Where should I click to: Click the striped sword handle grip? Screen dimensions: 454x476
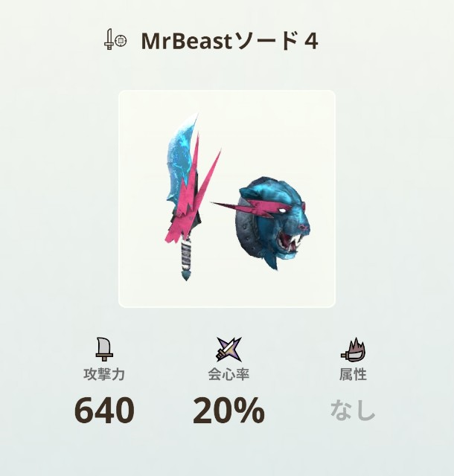[186, 255]
